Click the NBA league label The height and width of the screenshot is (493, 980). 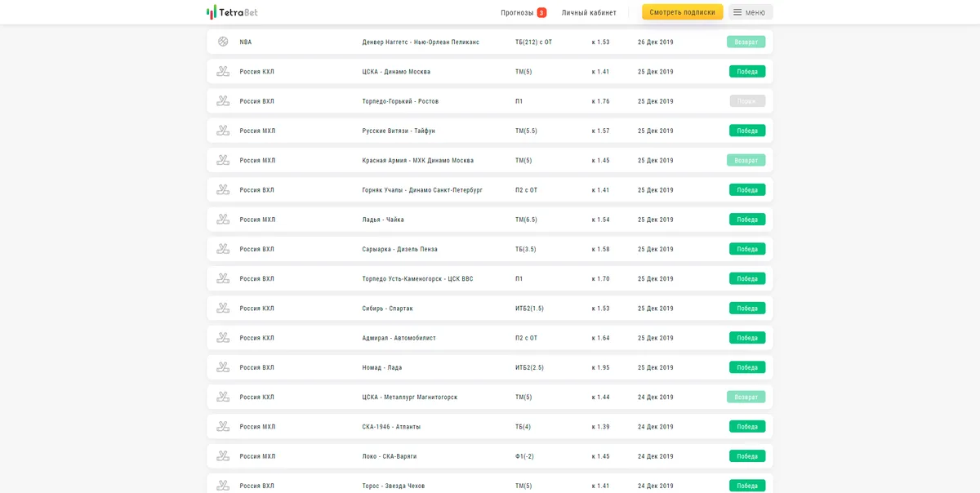(x=246, y=42)
